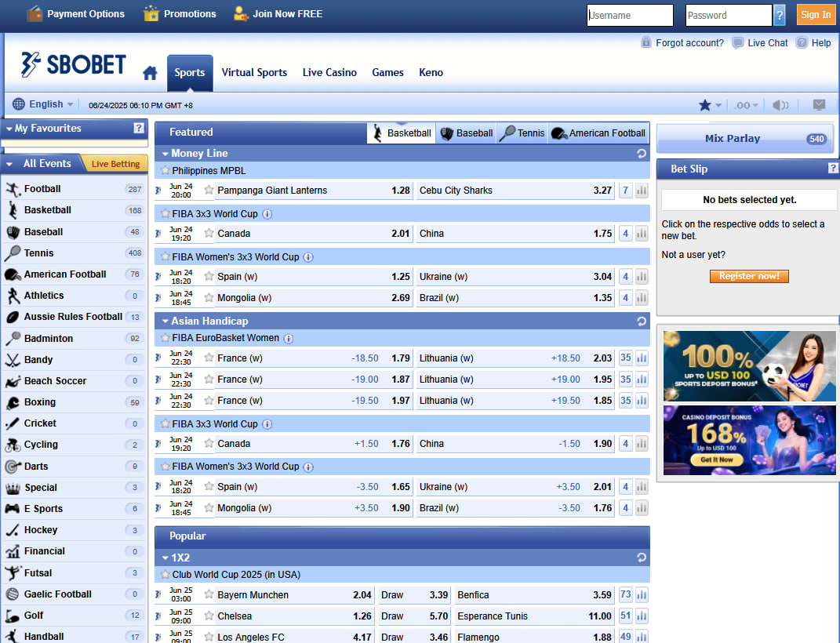Favourite Club World Cup 2025 league
The image size is (840, 643).
(165, 575)
